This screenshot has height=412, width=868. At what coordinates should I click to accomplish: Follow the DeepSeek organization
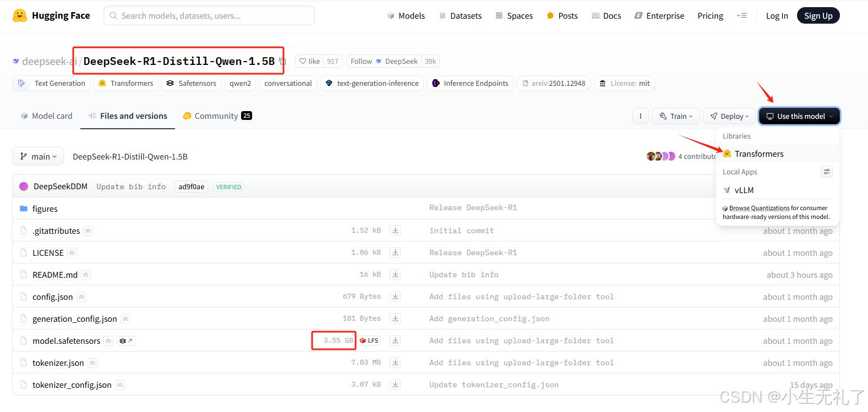coord(384,61)
